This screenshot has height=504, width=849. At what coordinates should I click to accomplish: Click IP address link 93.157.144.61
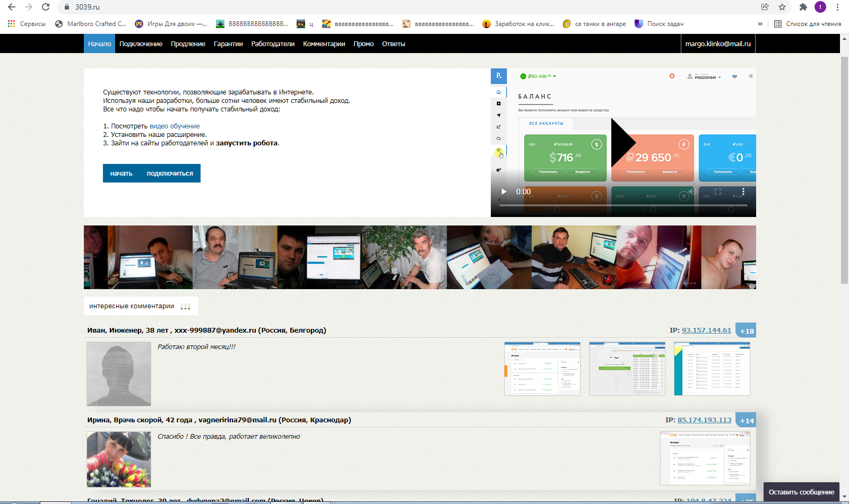706,331
